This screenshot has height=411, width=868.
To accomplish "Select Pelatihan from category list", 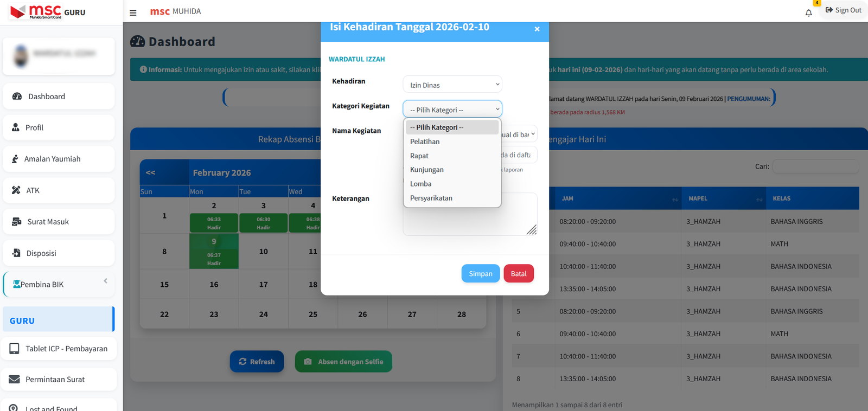I will pyautogui.click(x=425, y=142).
